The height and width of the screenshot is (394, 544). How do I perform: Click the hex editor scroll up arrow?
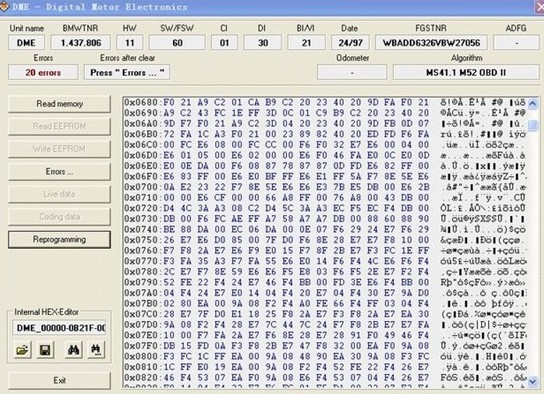[x=533, y=103]
